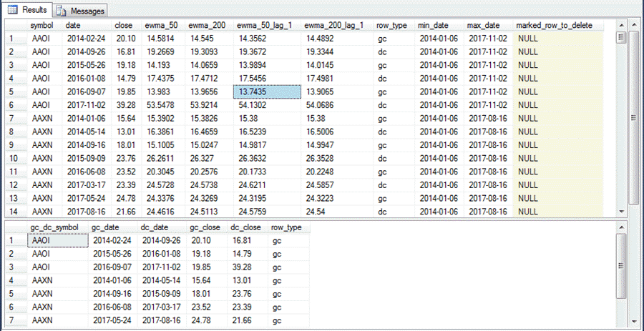
Task: Select the ewma_50_lag_1 column header
Action: (x=267, y=26)
